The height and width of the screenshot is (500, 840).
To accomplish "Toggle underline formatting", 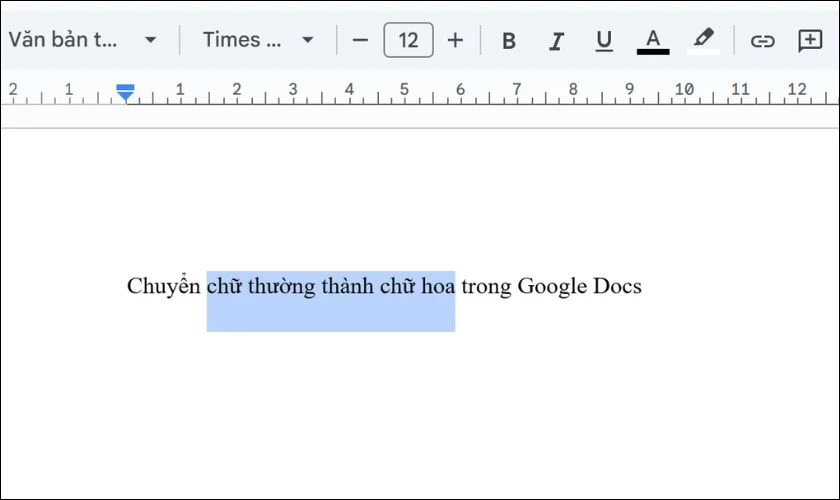I will point(604,41).
